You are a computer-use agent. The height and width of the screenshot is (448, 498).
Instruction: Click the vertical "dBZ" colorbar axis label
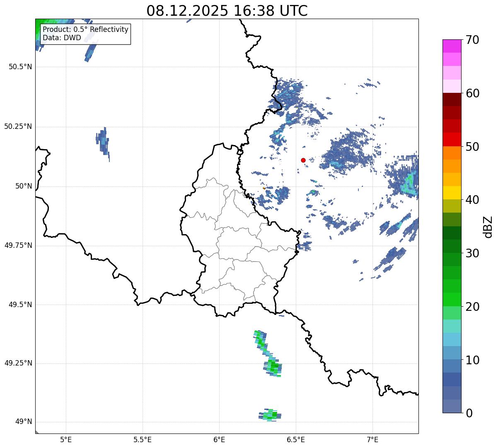pos(488,226)
